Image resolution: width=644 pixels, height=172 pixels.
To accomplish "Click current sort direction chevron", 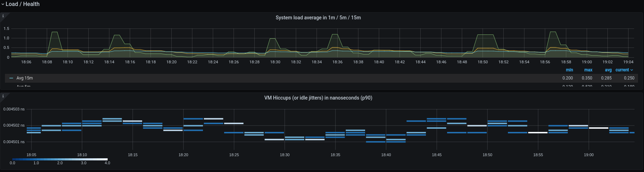I will click(x=632, y=70).
